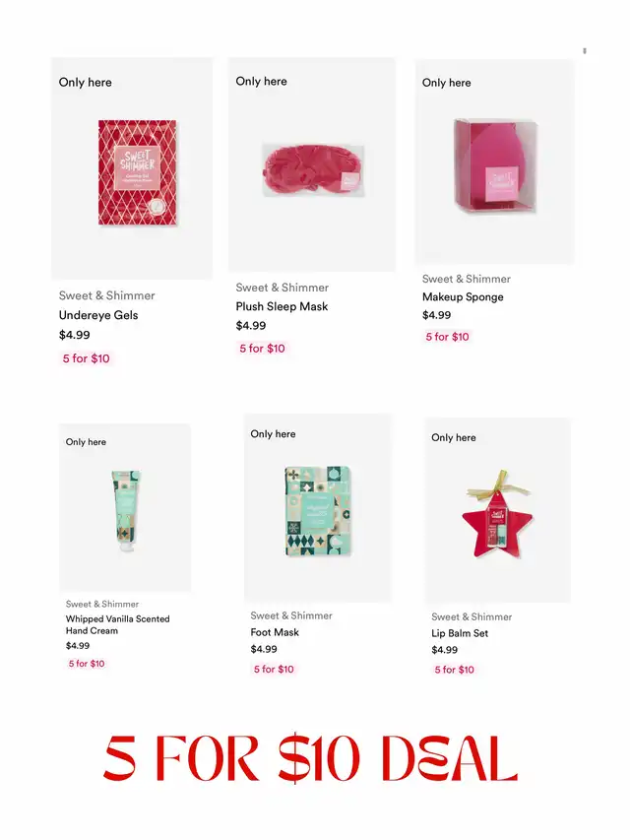Click the Undereye Gels product title
The height and width of the screenshot is (840, 630).
click(98, 315)
